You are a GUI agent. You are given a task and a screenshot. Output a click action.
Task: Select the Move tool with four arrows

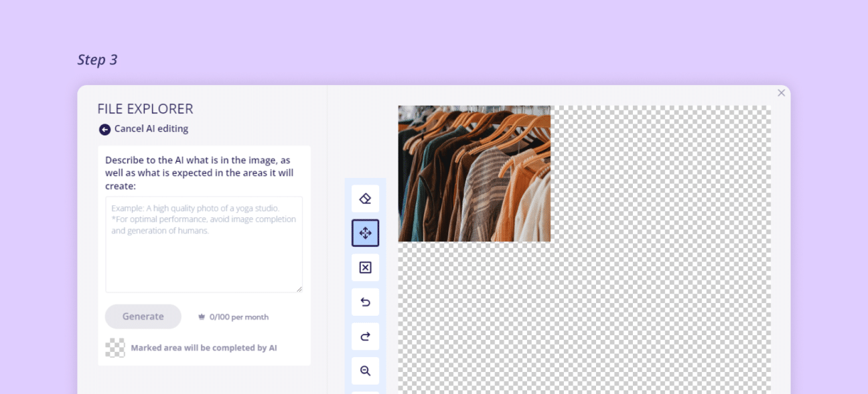coord(365,233)
